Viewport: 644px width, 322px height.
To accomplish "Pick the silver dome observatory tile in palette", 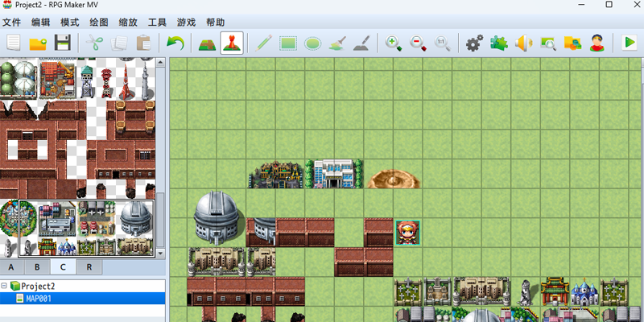I will (134, 218).
